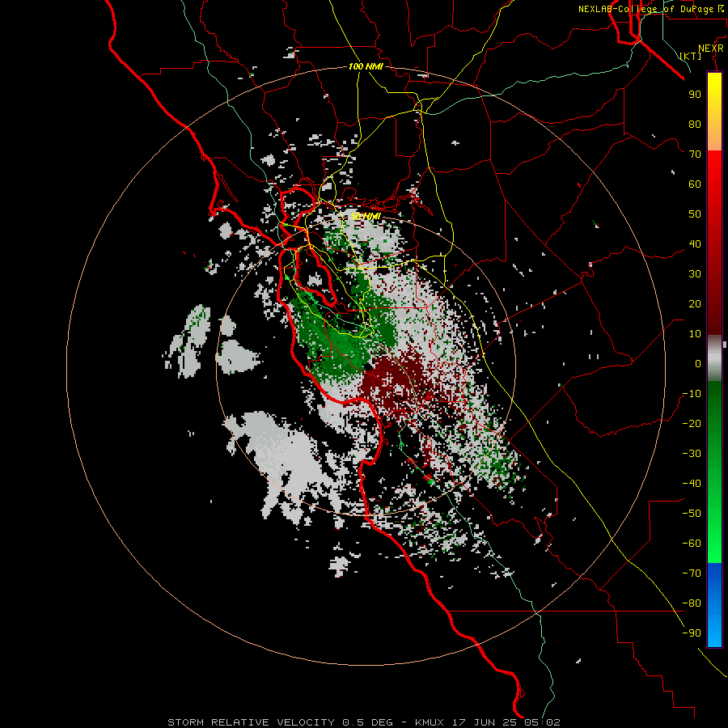
Task: Click the -20 value on the velocity scale
Action: 692,424
